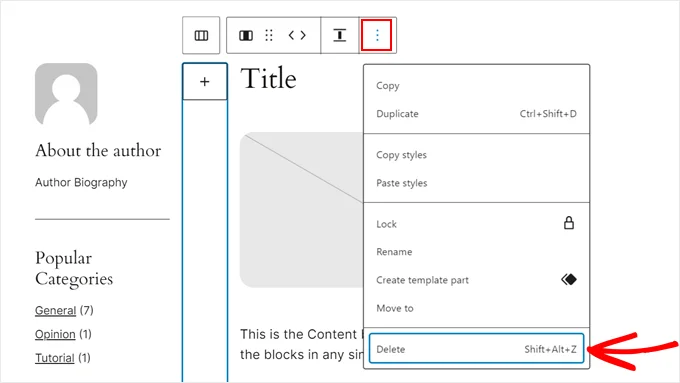Open vertical alignment tool
Image resolution: width=680 pixels, height=383 pixels.
(340, 35)
